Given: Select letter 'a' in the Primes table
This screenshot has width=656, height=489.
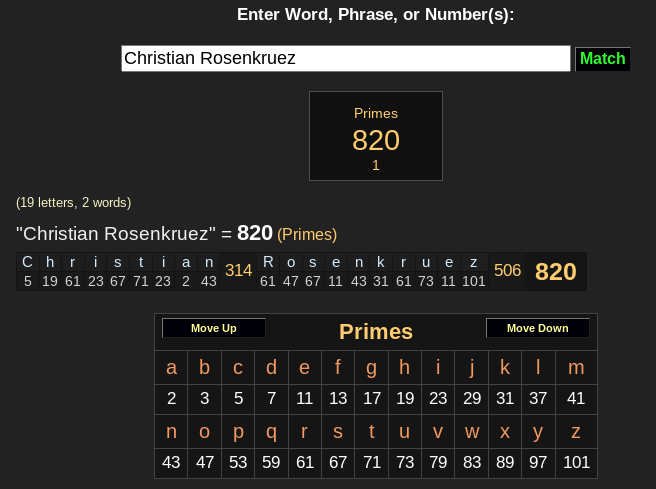Looking at the screenshot, I should tap(171, 368).
